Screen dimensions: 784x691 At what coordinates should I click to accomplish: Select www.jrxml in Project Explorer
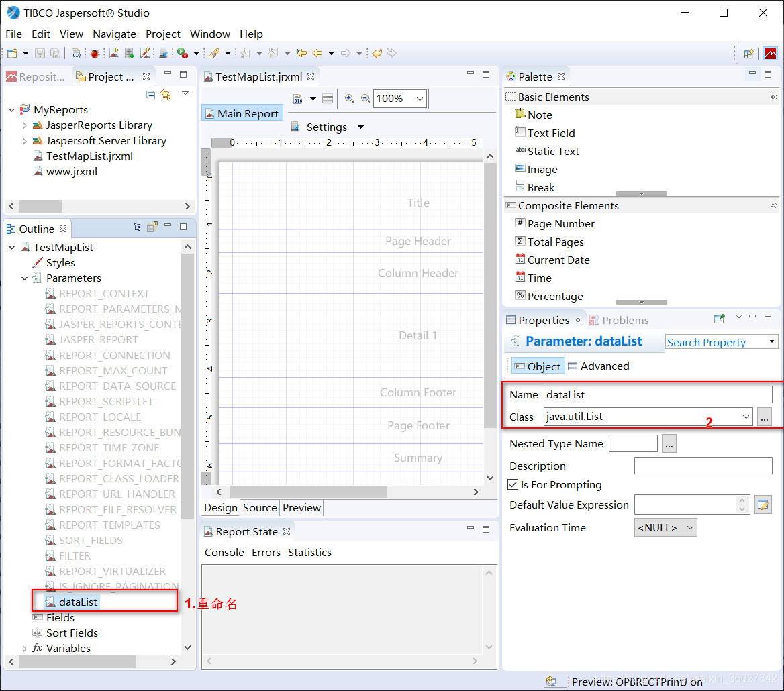(65, 172)
